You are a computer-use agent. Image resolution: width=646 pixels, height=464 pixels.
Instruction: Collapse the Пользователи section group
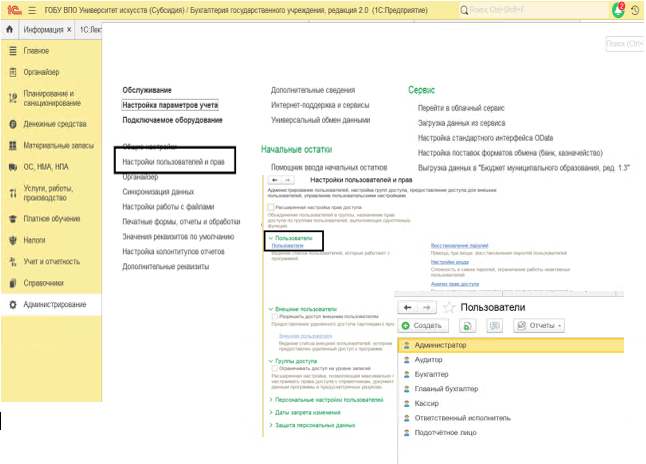271,238
